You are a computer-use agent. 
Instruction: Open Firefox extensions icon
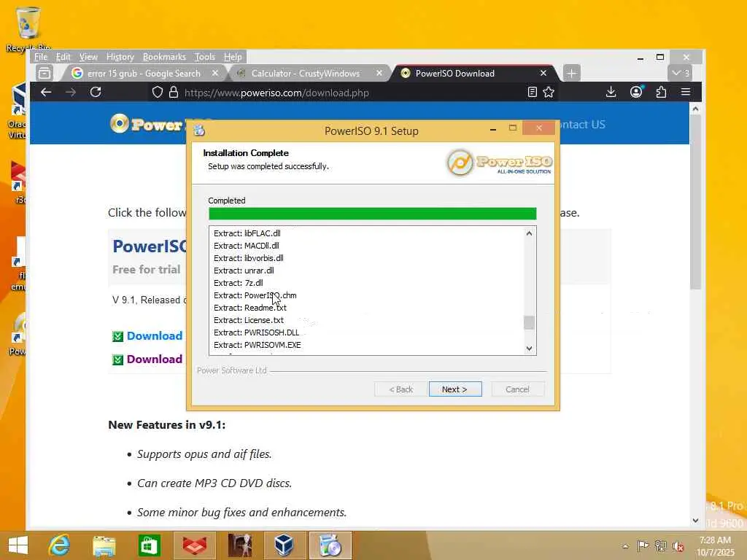click(x=661, y=92)
